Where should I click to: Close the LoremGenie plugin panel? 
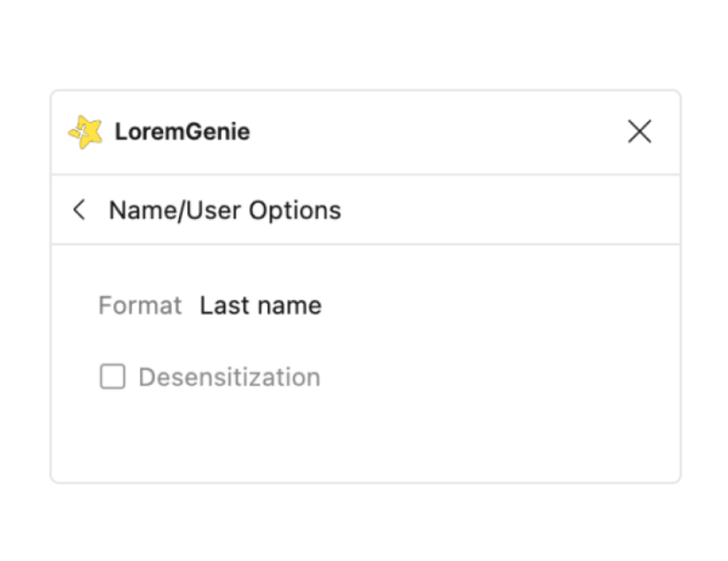pos(639,132)
